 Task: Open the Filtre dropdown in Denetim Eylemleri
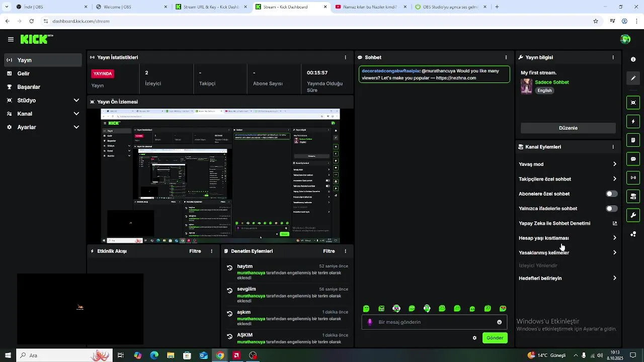329,251
